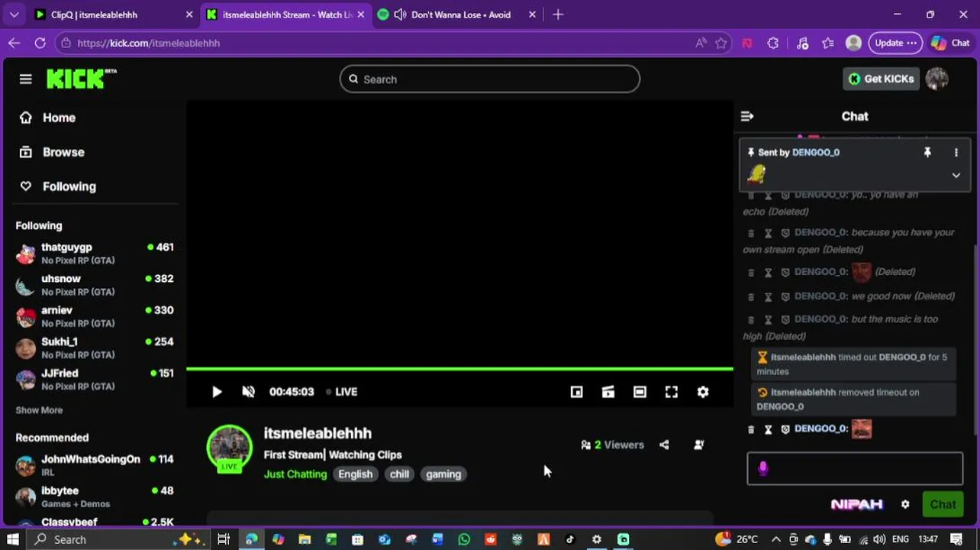Viewport: 980px width, 550px height.
Task: Click the 2 Viewers count
Action: 612,445
